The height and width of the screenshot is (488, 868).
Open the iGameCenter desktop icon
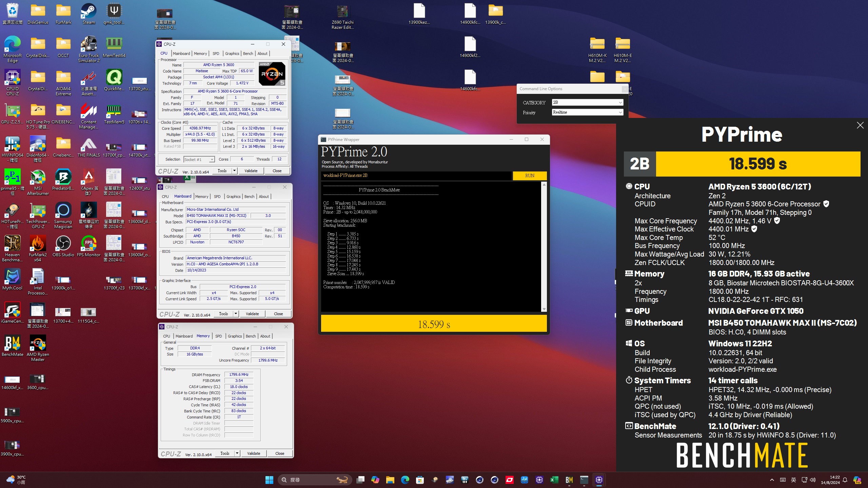coord(13,313)
